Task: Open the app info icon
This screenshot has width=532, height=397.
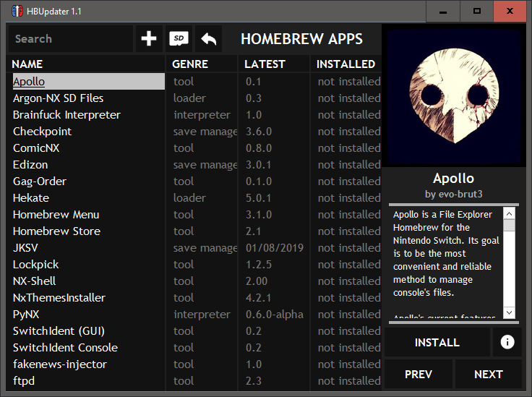Action: coord(507,342)
